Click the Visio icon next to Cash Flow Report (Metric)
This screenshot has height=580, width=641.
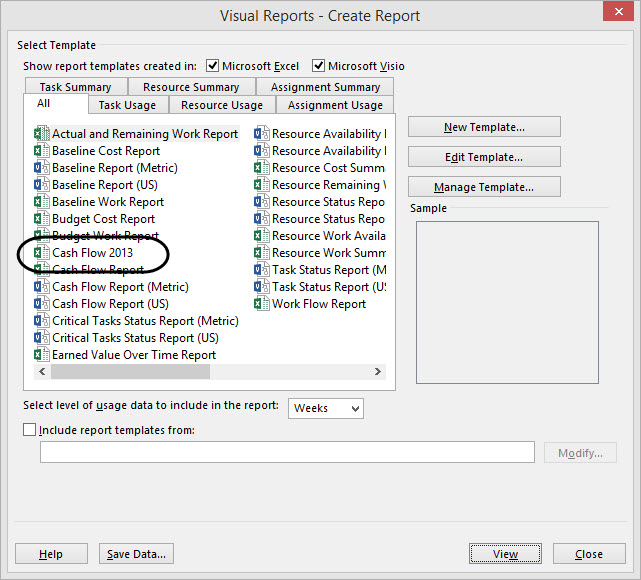[x=41, y=287]
